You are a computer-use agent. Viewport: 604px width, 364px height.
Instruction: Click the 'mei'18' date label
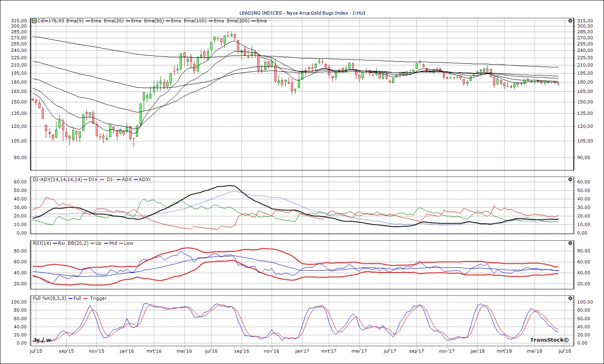tap(535, 351)
